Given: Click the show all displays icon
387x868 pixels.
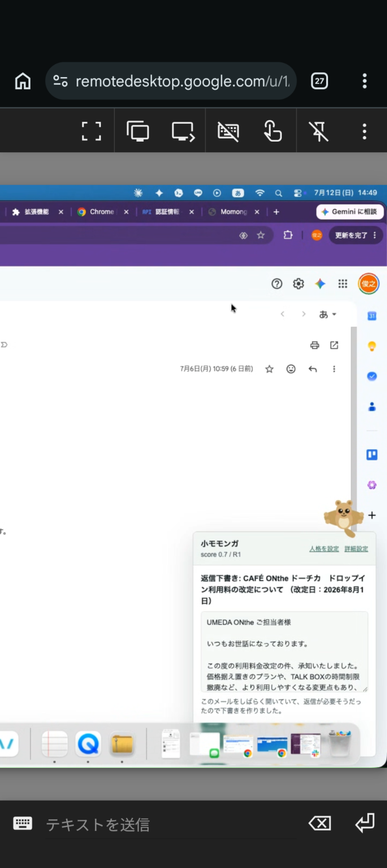Looking at the screenshot, I should coord(138,131).
